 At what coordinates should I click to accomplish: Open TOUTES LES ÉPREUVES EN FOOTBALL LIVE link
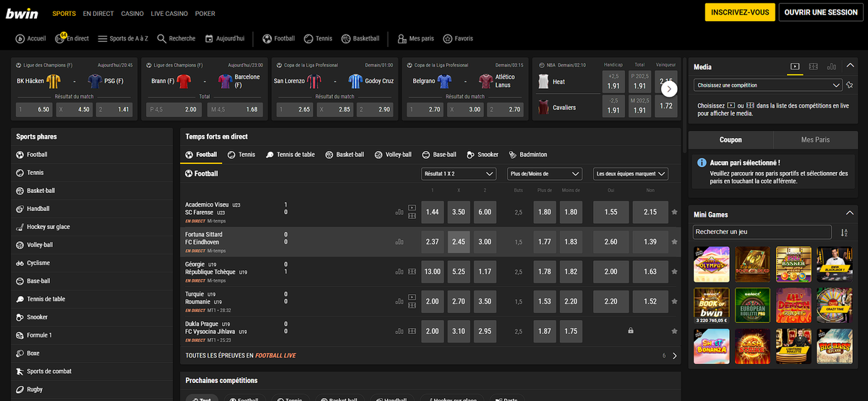pyautogui.click(x=241, y=355)
